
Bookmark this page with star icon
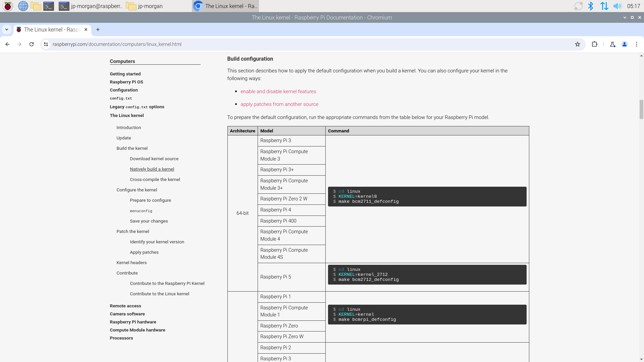[578, 44]
